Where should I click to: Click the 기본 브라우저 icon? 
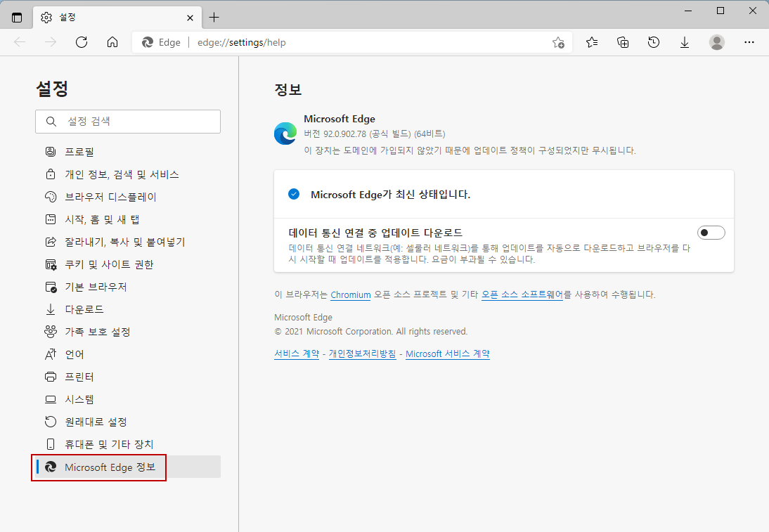pos(51,287)
